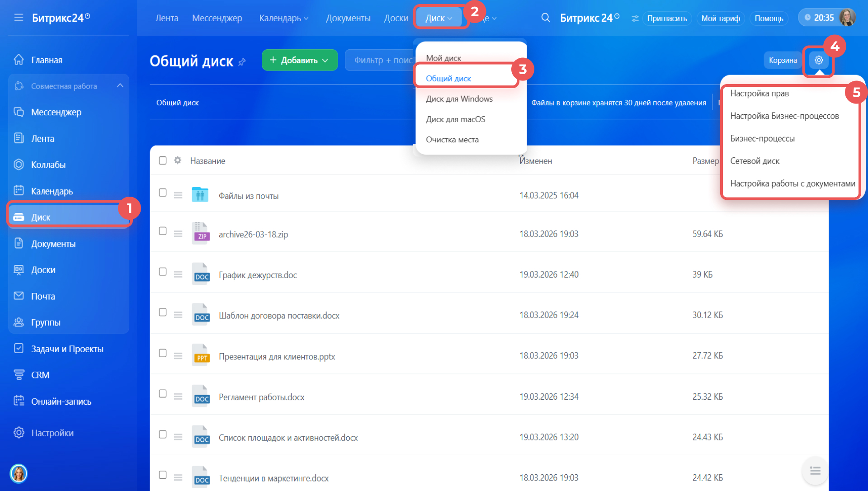The width and height of the screenshot is (868, 491).
Task: Collapse the Совместная работа section
Action: click(x=120, y=86)
